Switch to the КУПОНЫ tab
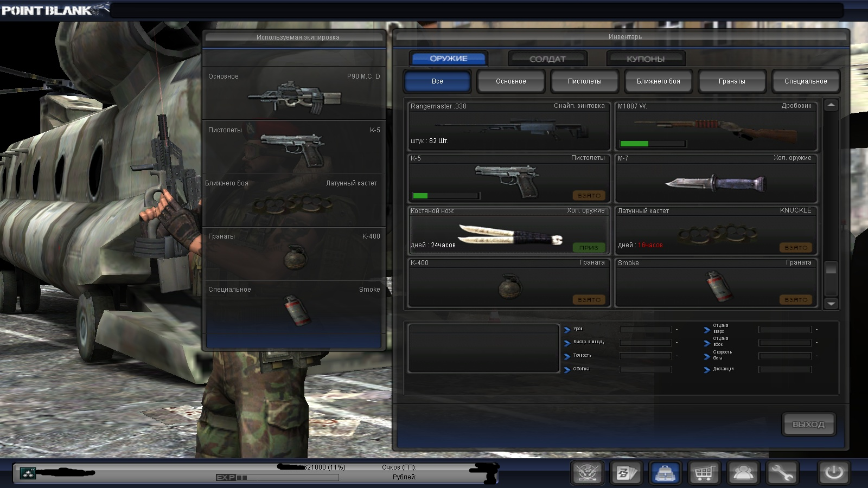The height and width of the screenshot is (488, 868). coord(646,59)
